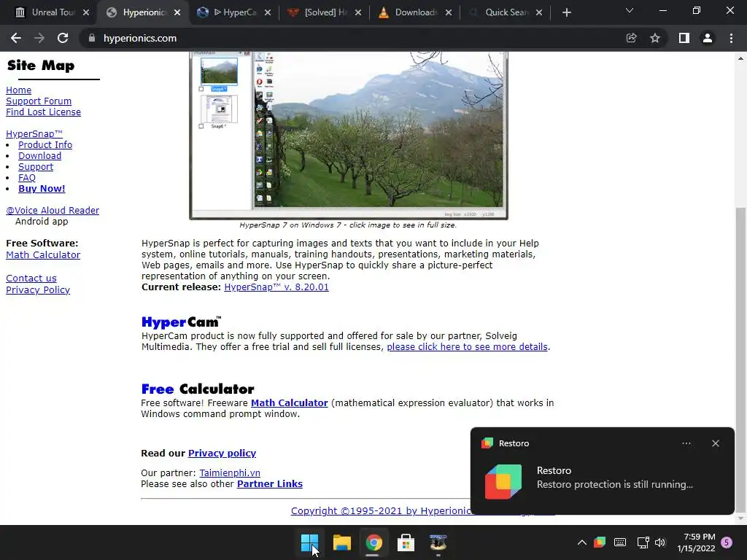Open the browser side panel
The height and width of the screenshot is (560, 747).
(x=684, y=38)
